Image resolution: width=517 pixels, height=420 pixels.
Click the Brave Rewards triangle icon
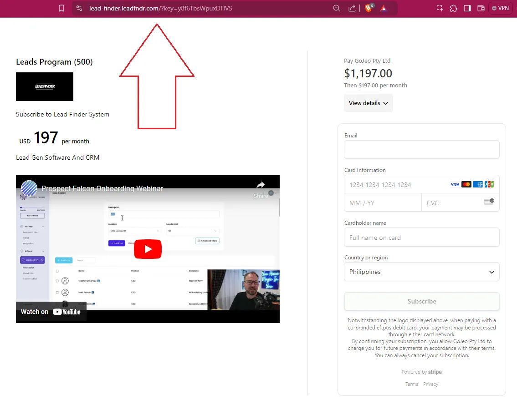click(384, 8)
